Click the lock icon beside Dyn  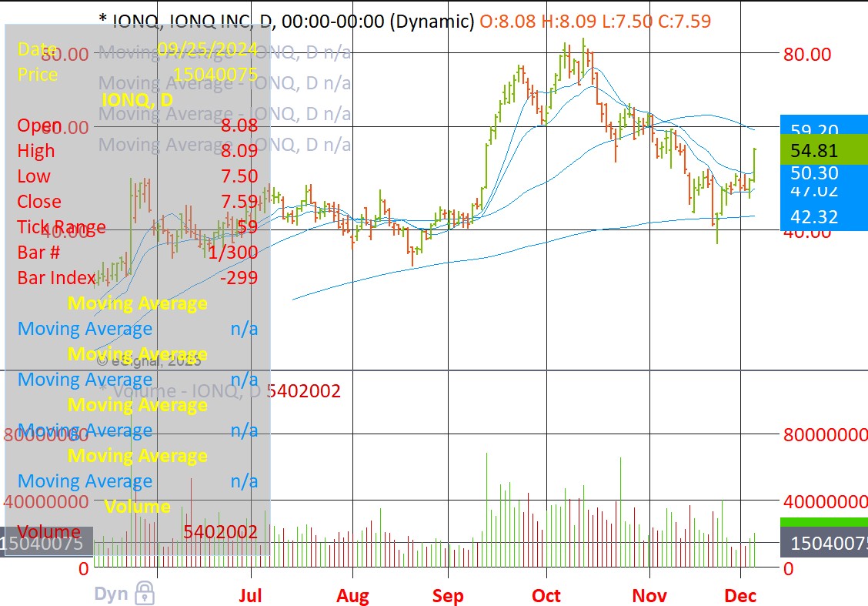click(x=144, y=593)
